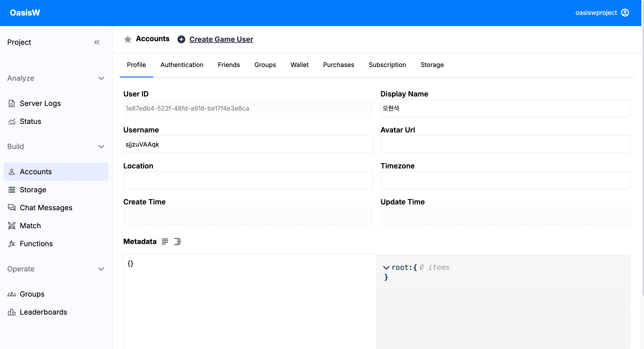Viewport: 644px width, 349px height.
Task: Open Functions in sidebar
Action: [x=56, y=244]
